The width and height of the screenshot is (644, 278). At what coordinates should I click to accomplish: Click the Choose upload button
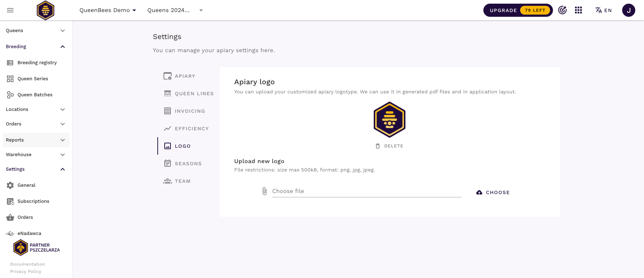(493, 193)
